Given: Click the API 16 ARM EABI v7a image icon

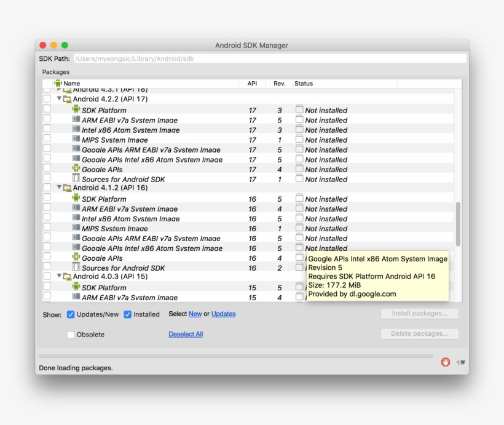Looking at the screenshot, I should [76, 208].
